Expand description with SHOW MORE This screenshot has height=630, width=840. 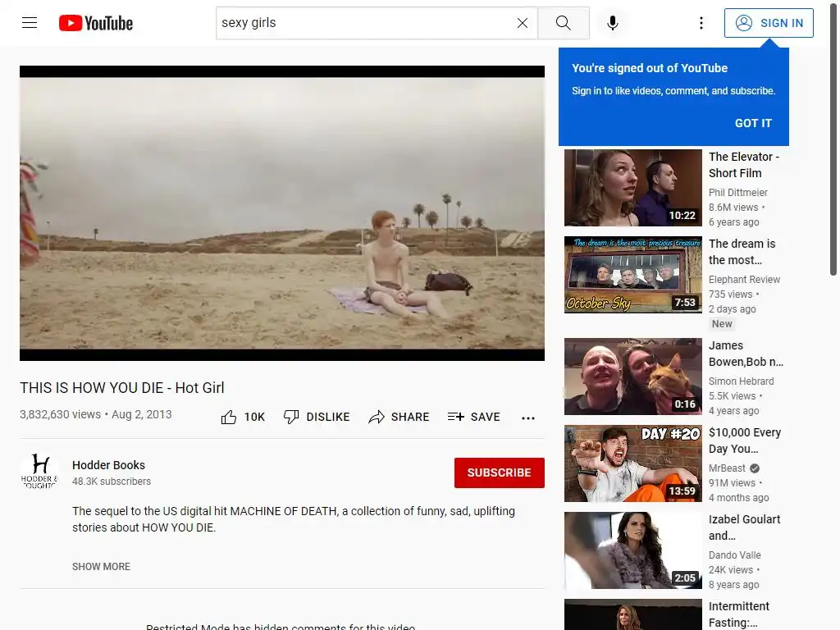[101, 567]
